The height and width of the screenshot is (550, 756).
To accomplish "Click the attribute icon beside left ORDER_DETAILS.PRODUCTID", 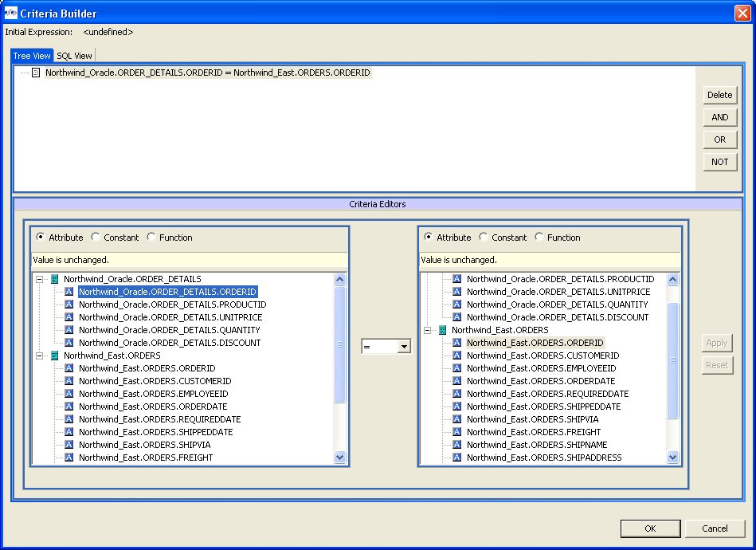I will point(69,304).
